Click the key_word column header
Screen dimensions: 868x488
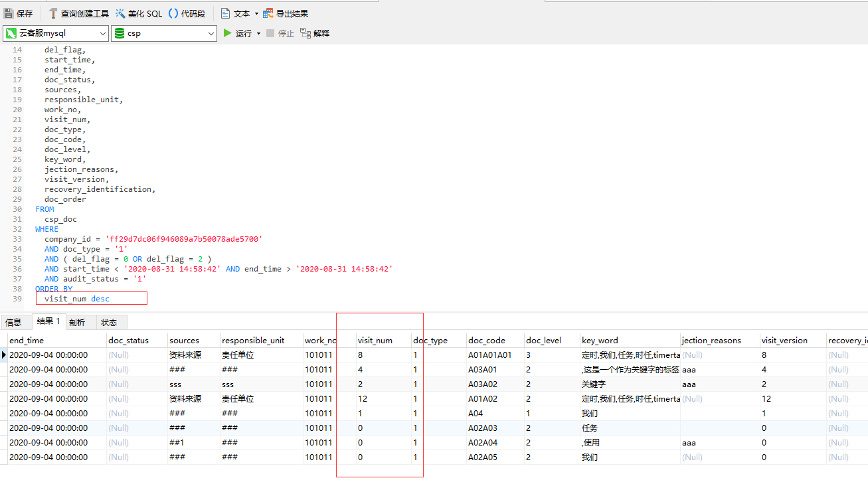point(630,340)
